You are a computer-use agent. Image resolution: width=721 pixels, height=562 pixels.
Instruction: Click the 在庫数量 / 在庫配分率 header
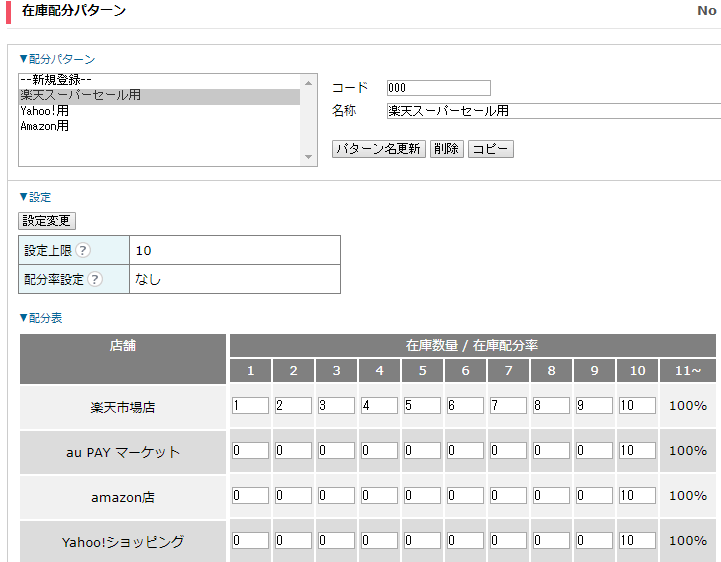pos(473,345)
